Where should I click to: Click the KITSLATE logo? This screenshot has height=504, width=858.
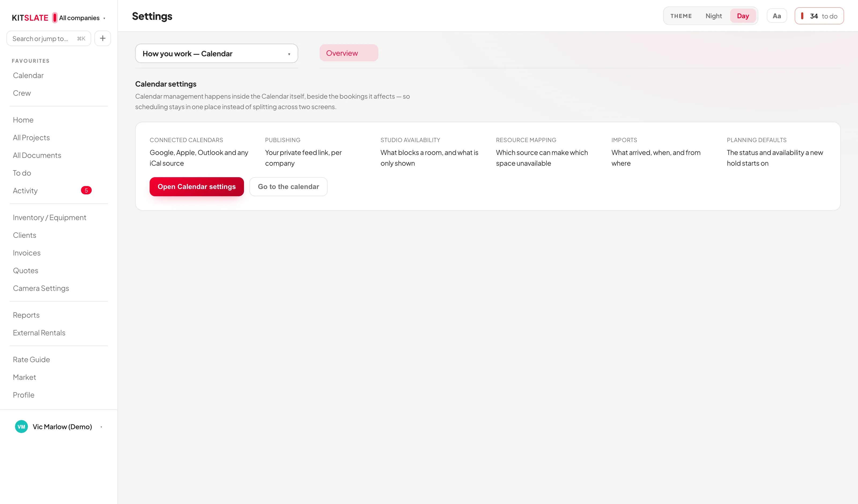tap(30, 18)
